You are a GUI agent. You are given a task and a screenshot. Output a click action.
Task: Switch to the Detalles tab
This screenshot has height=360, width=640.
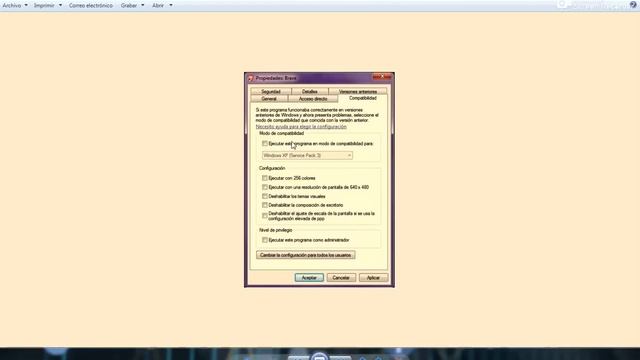click(x=310, y=91)
